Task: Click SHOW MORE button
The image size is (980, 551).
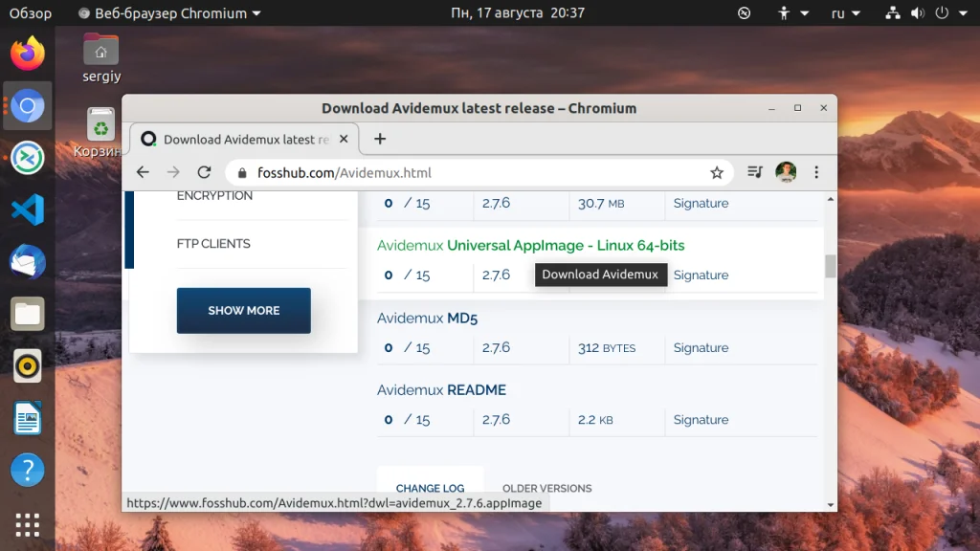Action: pyautogui.click(x=244, y=311)
